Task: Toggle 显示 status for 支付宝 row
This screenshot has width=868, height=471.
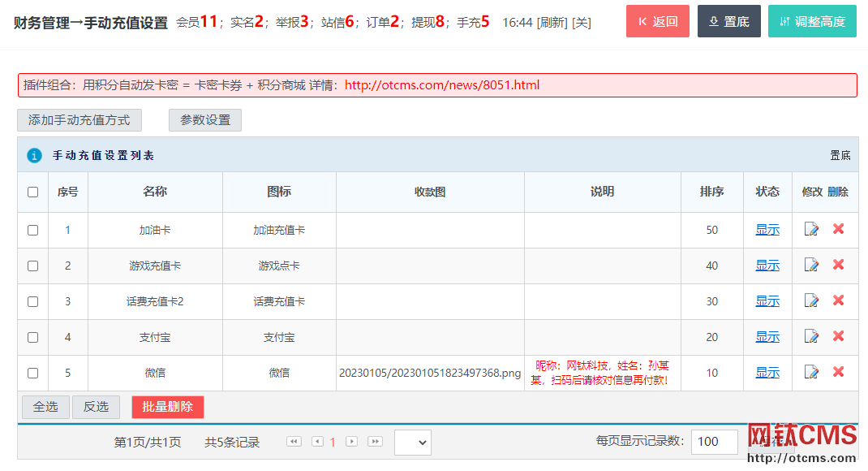Action: coord(767,337)
